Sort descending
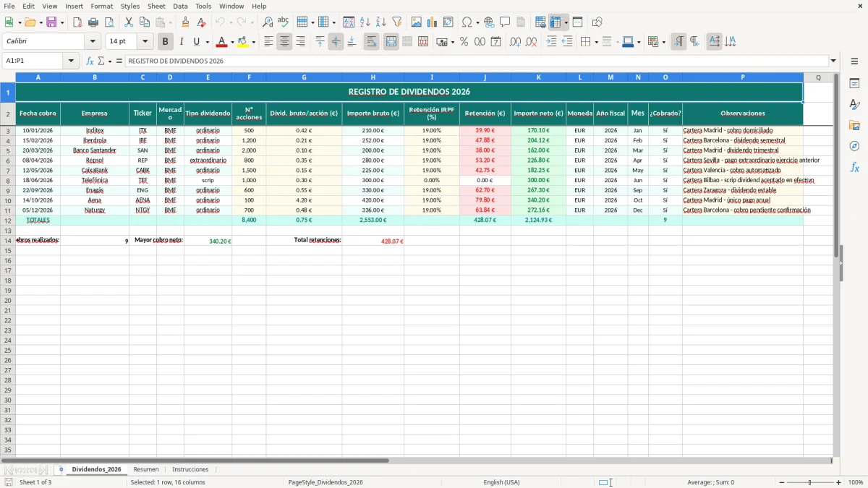 pos(381,22)
